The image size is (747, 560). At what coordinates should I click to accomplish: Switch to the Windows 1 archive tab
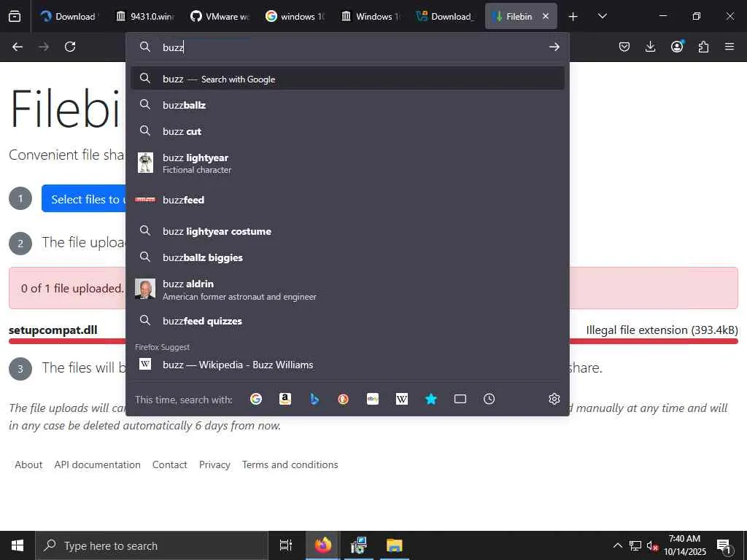click(370, 16)
